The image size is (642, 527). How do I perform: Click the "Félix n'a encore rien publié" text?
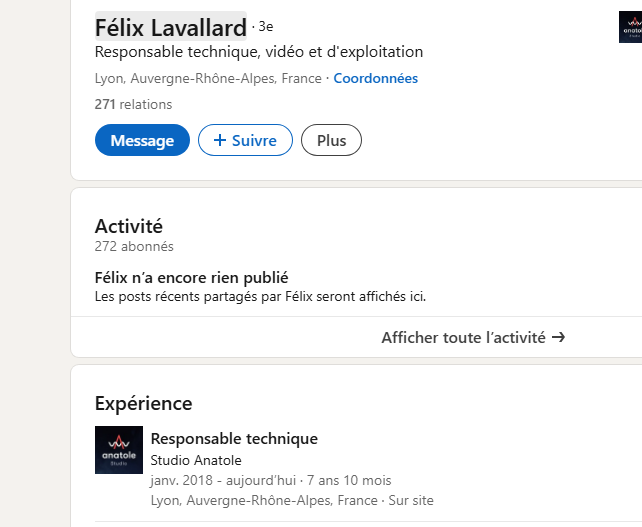click(197, 278)
